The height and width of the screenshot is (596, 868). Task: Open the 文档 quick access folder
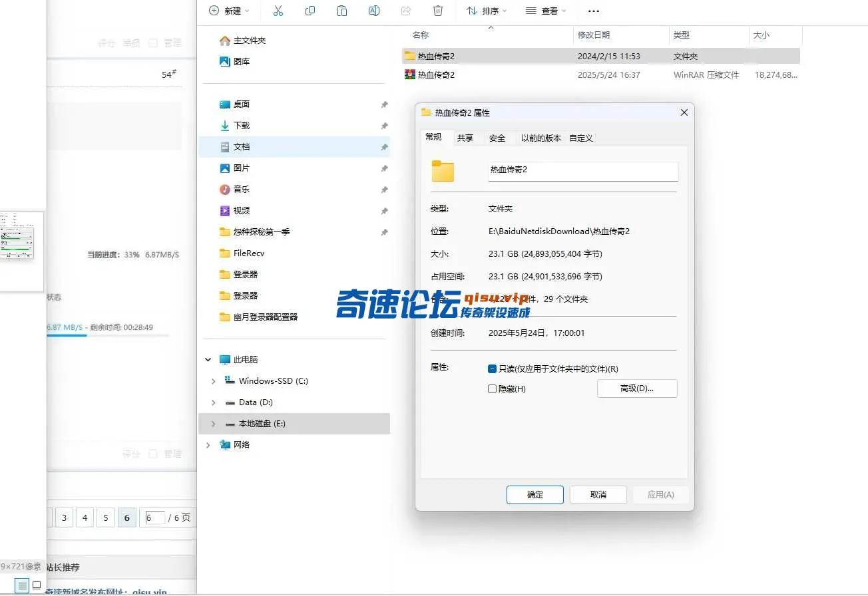pyautogui.click(x=294, y=147)
